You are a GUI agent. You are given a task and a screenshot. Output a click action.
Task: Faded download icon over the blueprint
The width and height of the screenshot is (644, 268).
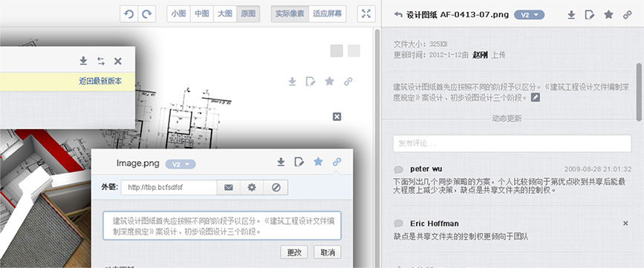click(292, 81)
